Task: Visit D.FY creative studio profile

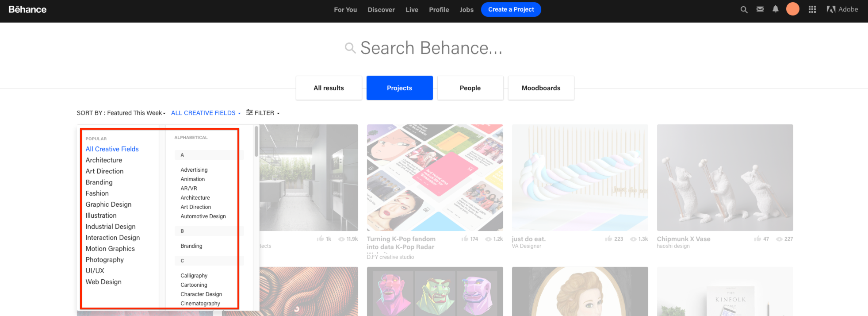Action: (x=390, y=257)
